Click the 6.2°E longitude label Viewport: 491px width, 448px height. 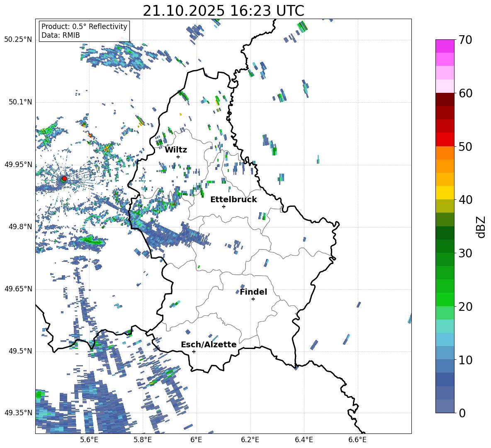pyautogui.click(x=250, y=440)
